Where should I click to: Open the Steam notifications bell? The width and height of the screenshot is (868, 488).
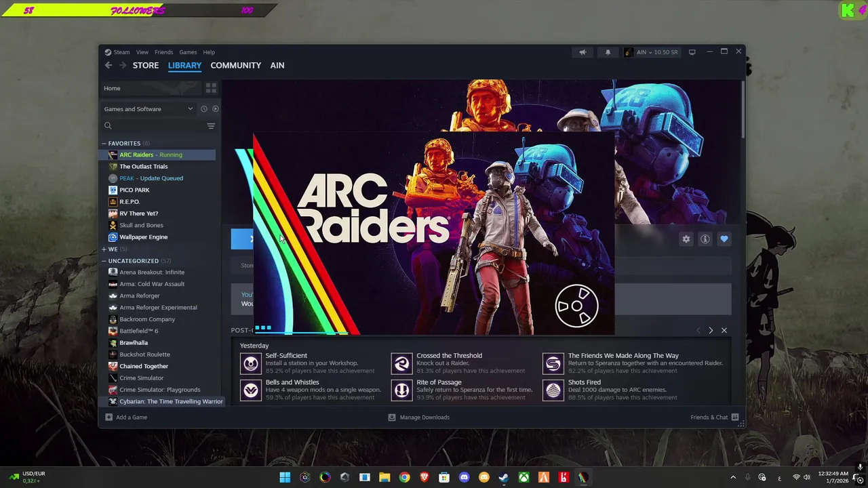point(608,52)
